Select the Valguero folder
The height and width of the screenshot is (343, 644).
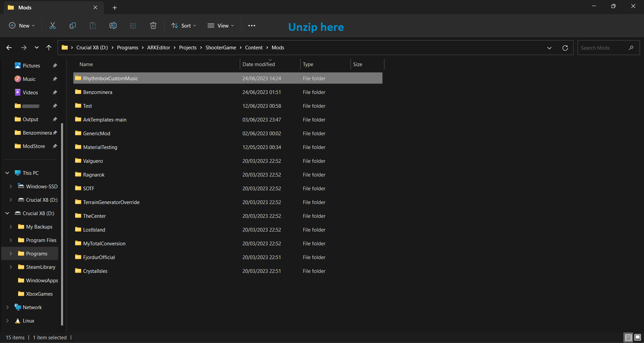pos(228,161)
